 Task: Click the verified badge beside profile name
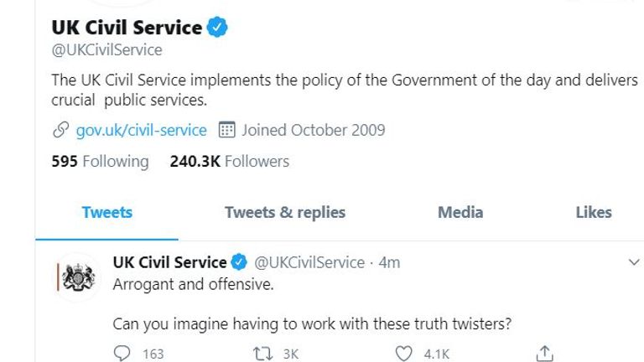point(217,28)
